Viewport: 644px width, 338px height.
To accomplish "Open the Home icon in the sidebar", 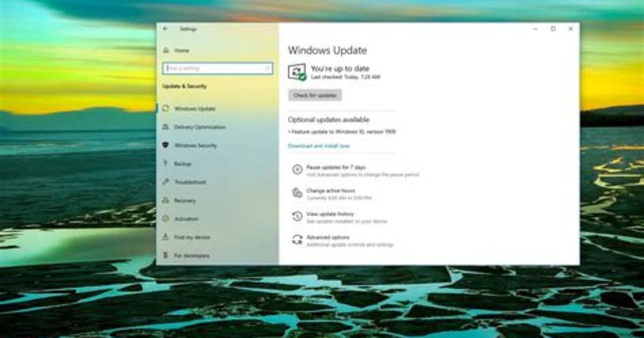I will 166,51.
